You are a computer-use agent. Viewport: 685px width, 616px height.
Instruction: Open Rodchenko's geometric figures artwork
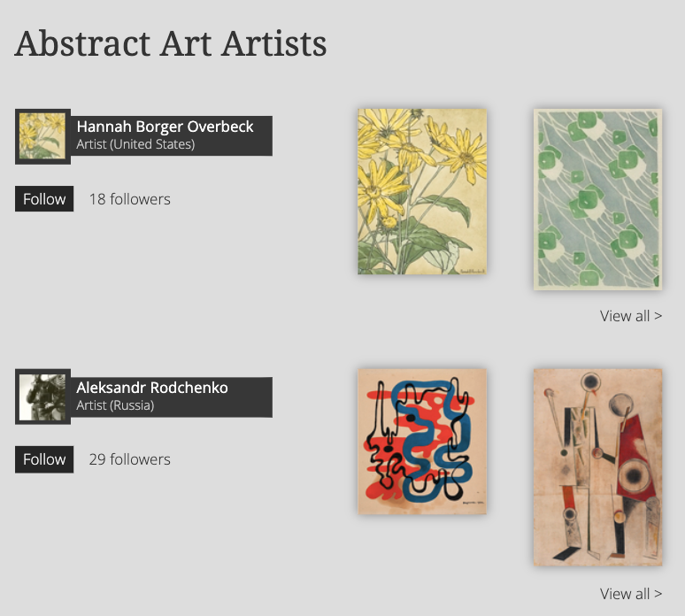coord(597,466)
